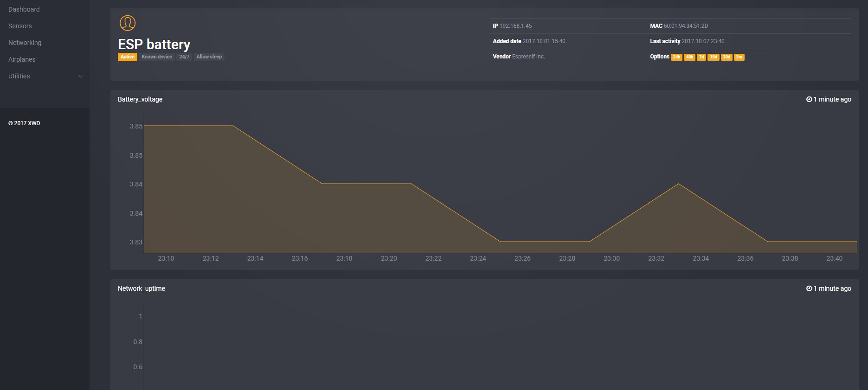This screenshot has width=868, height=390.
Task: Go to Sensors in the sidebar
Action: (x=20, y=26)
